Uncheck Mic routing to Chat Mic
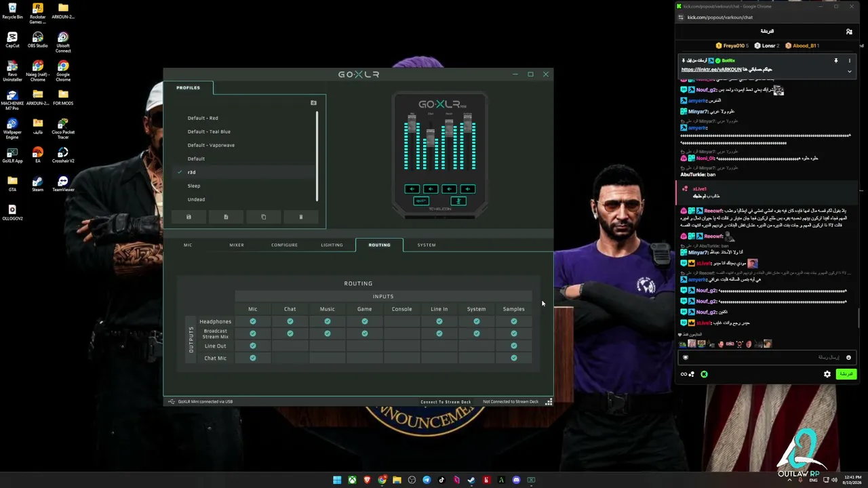 click(253, 358)
